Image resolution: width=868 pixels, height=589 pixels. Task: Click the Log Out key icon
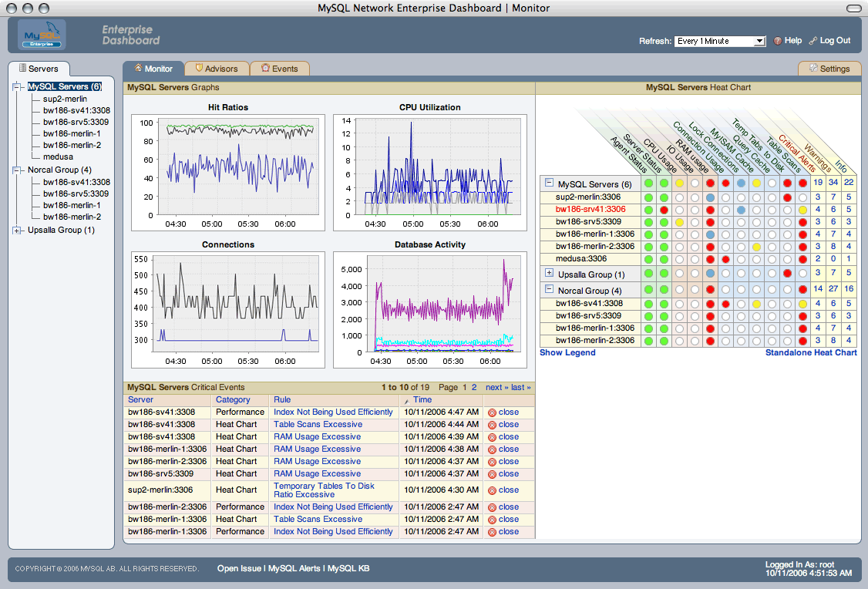coord(812,41)
